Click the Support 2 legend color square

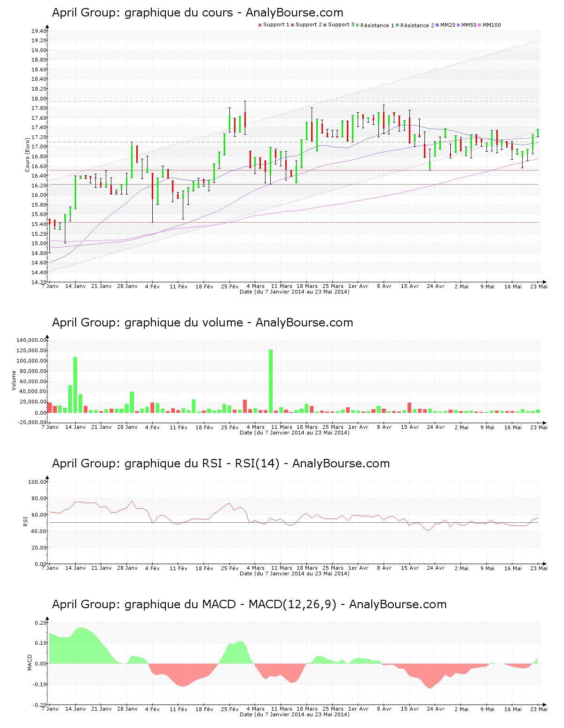pos(292,25)
